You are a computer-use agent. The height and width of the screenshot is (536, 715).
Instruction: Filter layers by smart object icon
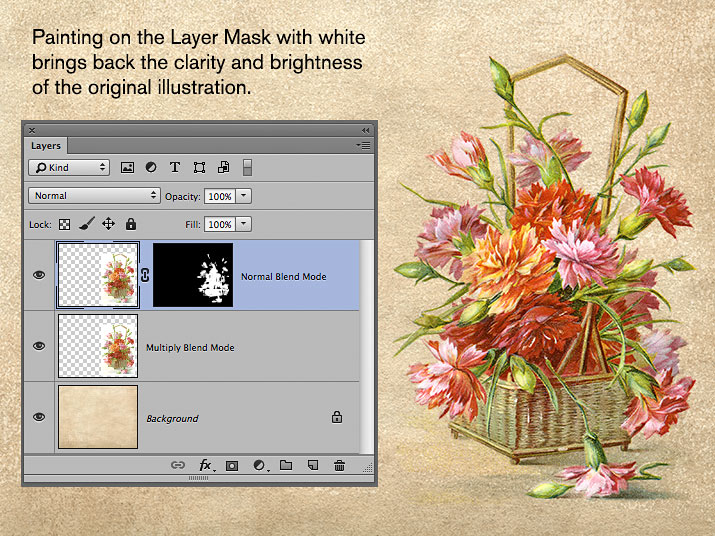point(223,167)
